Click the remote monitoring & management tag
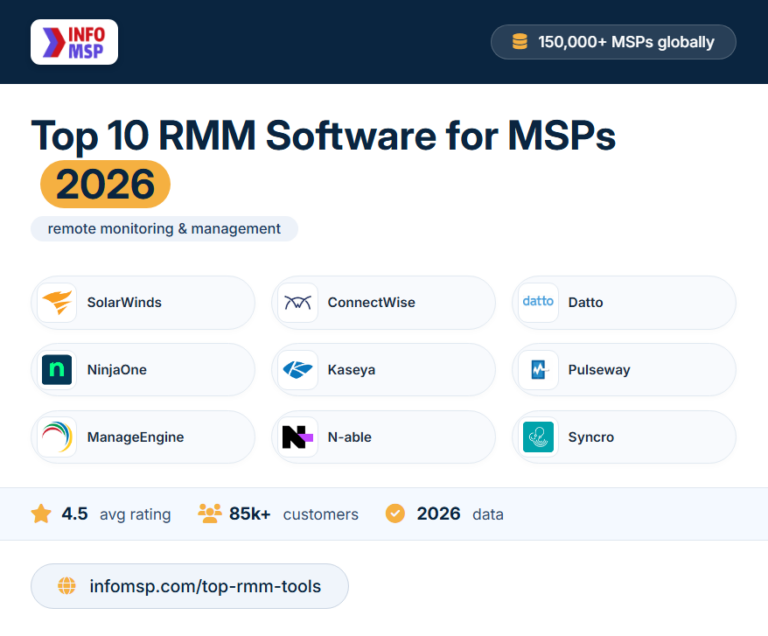The width and height of the screenshot is (768, 636). point(164,228)
